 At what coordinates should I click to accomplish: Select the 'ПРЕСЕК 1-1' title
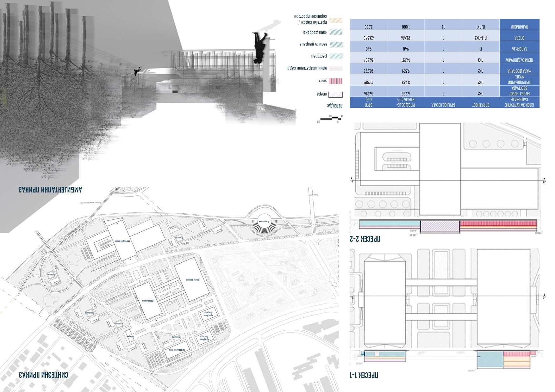[x=364, y=375]
